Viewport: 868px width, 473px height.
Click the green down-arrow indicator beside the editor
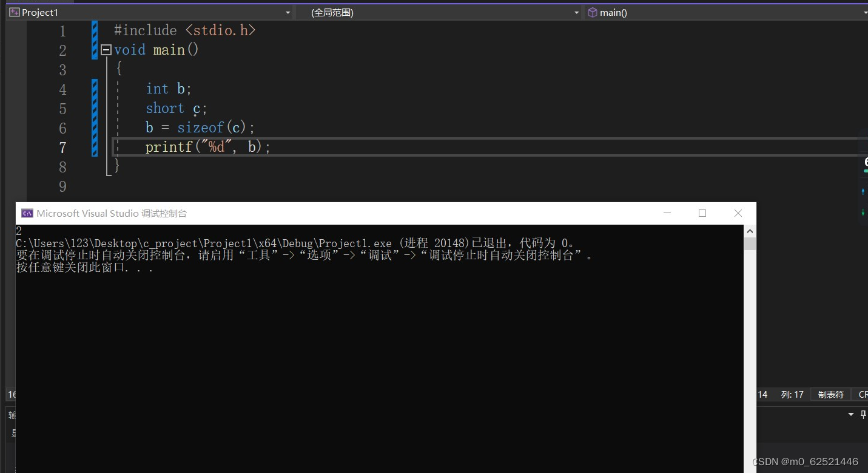[863, 213]
